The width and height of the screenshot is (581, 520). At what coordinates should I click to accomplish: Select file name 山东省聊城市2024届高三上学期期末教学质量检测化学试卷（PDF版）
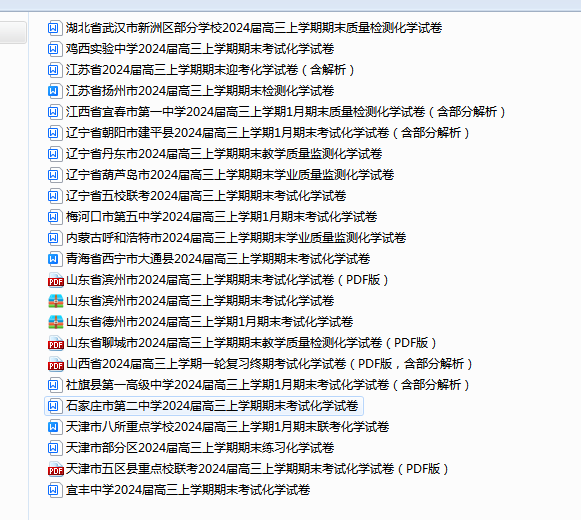[252, 343]
